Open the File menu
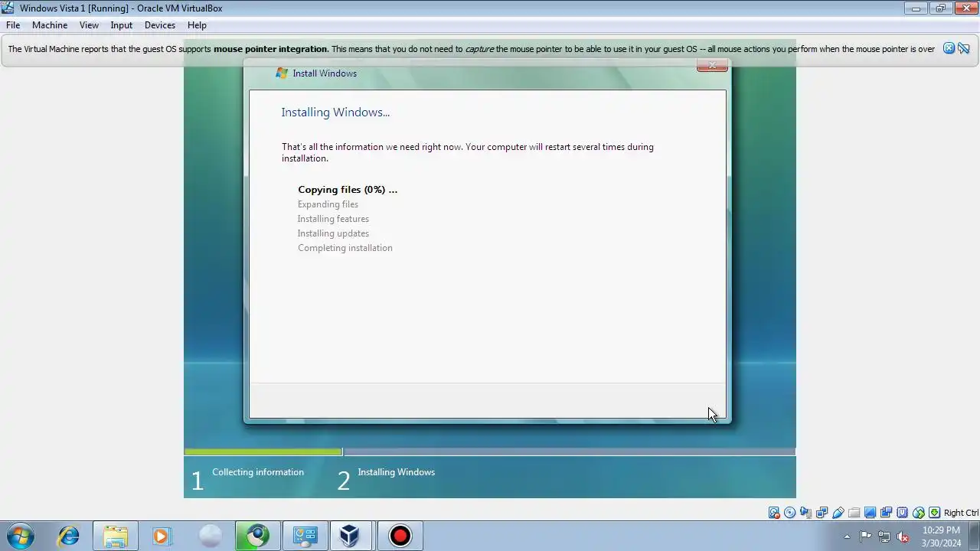Image resolution: width=980 pixels, height=551 pixels. [x=13, y=25]
